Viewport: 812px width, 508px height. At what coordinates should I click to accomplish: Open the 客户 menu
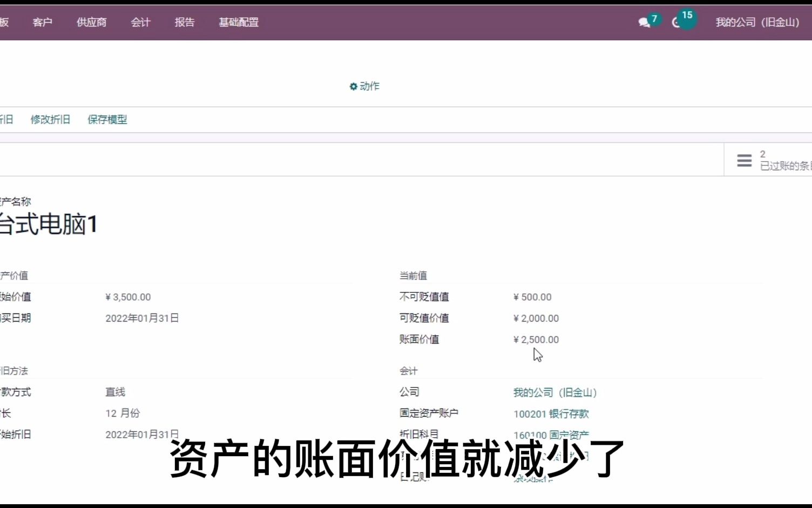[42, 22]
